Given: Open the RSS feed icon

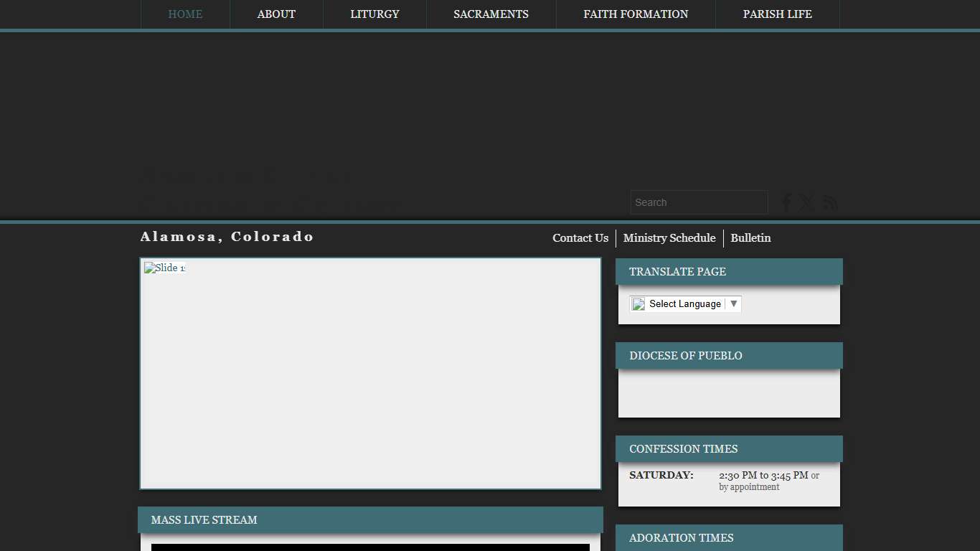Looking at the screenshot, I should point(830,203).
